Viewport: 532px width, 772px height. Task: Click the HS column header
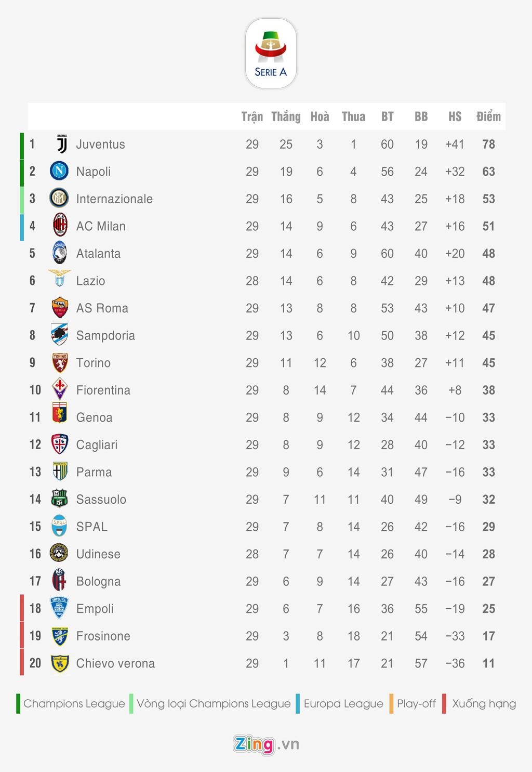pyautogui.click(x=455, y=116)
